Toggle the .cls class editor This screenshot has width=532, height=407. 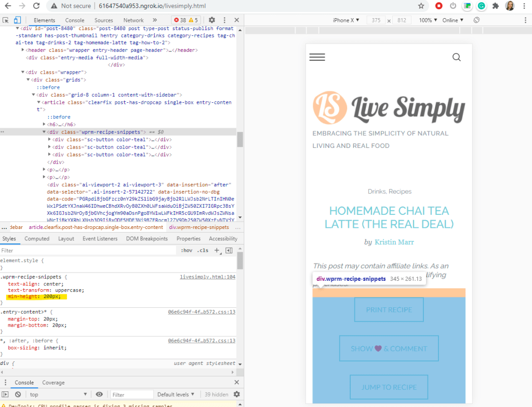pyautogui.click(x=203, y=250)
